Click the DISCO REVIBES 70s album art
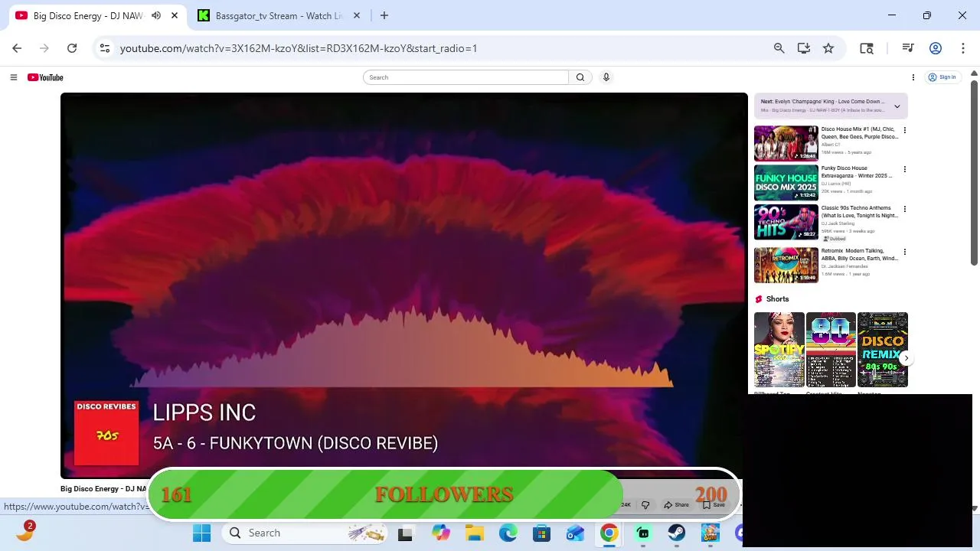This screenshot has width=980, height=551. 106,432
